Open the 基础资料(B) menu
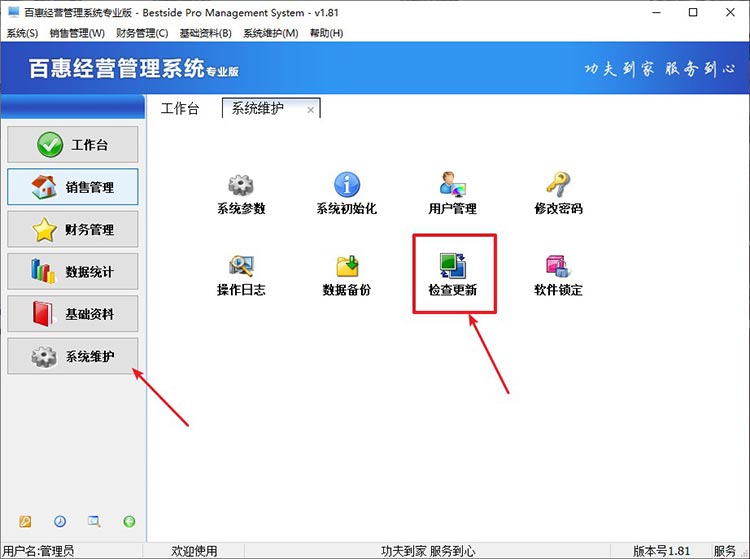Screen dimensions: 750x559 [x=206, y=33]
